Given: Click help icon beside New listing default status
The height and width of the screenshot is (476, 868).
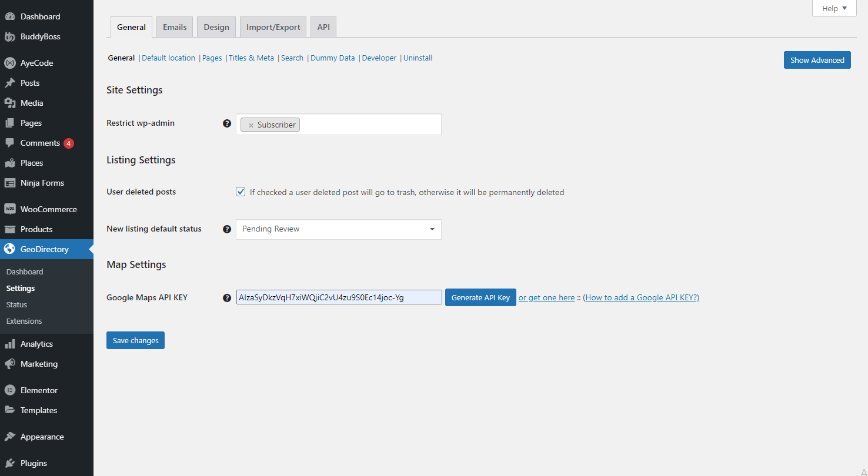Looking at the screenshot, I should 227,229.
